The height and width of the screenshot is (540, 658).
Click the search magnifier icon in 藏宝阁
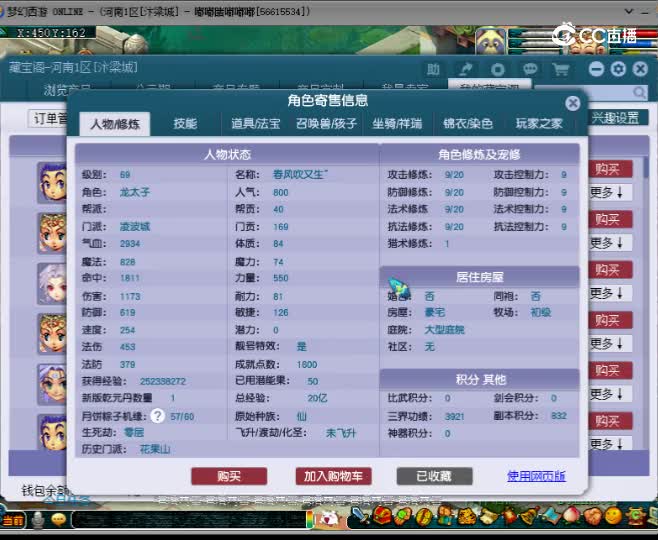click(x=639, y=92)
